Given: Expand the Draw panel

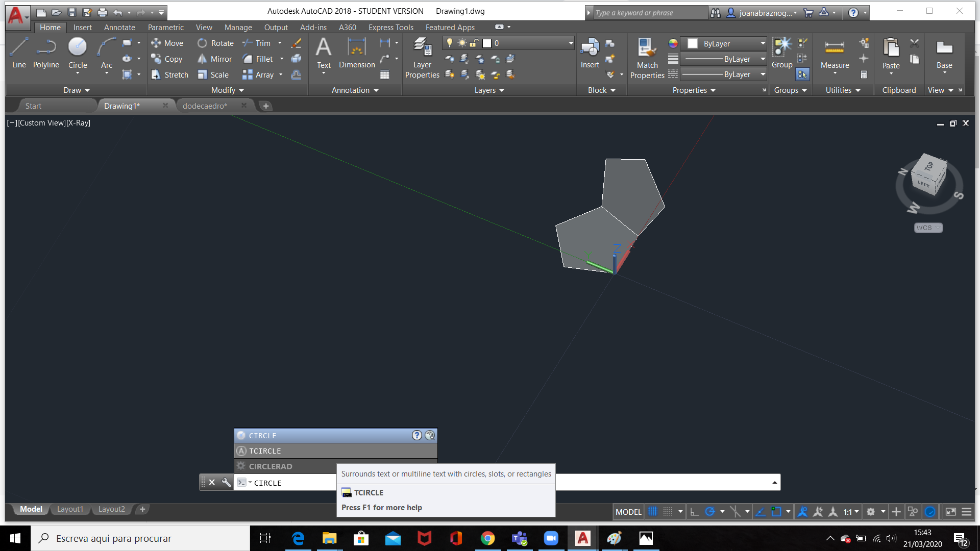Looking at the screenshot, I should pos(77,90).
